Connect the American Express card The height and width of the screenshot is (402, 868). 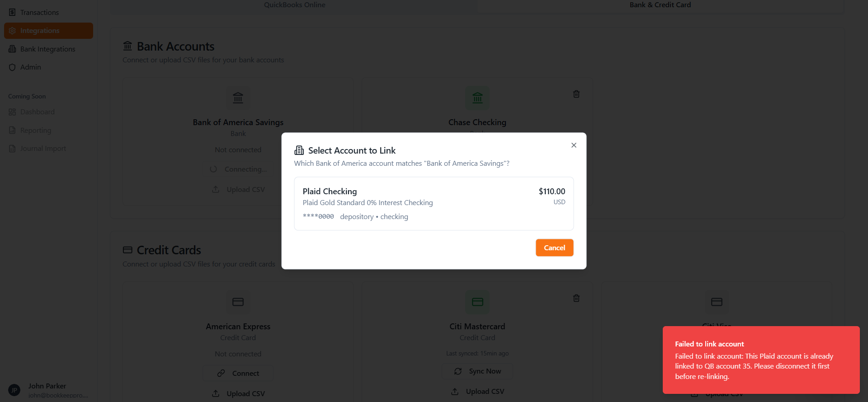pos(238,373)
